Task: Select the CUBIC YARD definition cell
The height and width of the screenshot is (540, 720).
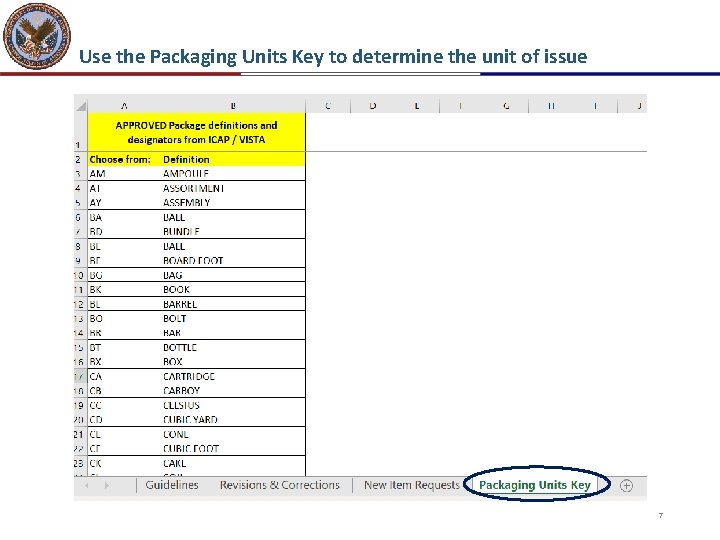Action: pos(233,420)
